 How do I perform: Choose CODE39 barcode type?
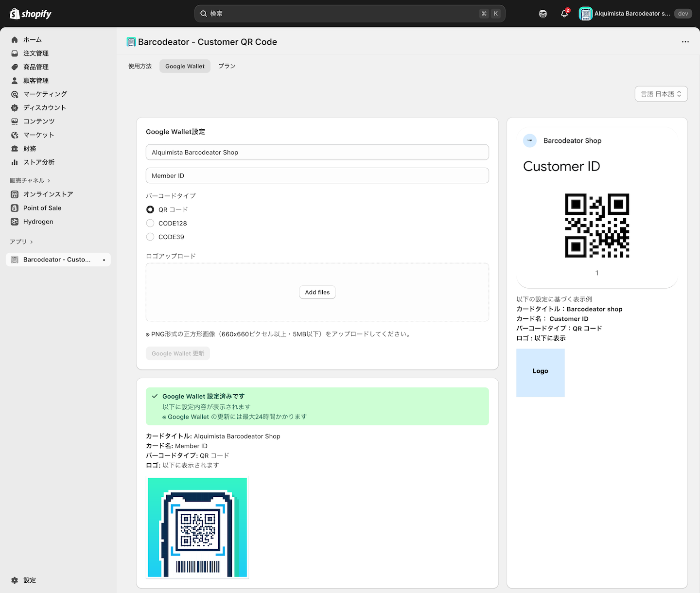(x=150, y=237)
